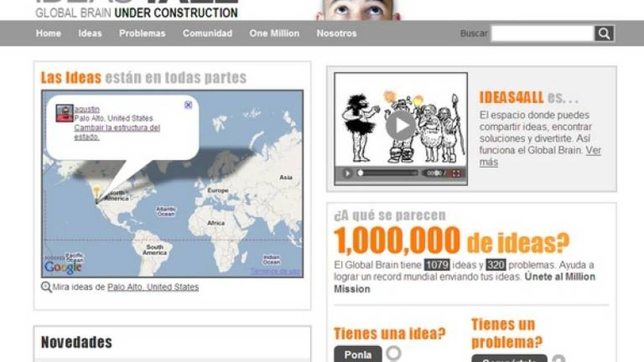
Task: Focus the Buscar search field
Action: 542,34
